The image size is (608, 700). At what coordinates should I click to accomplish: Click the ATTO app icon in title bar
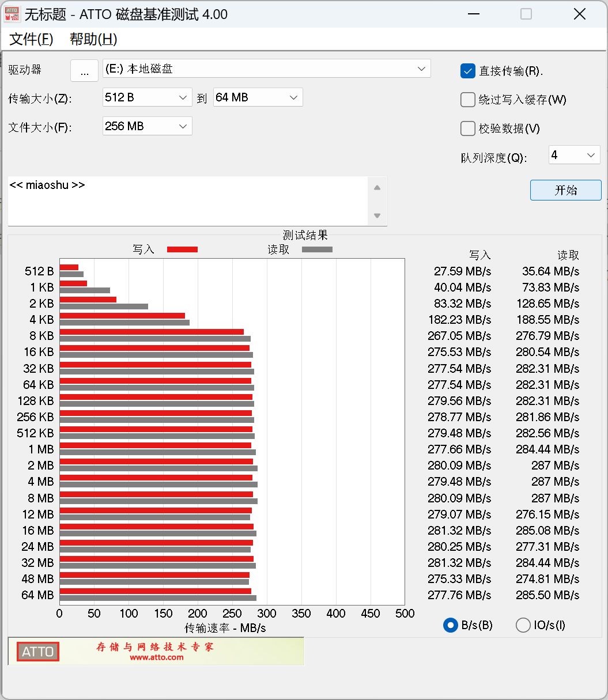tap(12, 14)
